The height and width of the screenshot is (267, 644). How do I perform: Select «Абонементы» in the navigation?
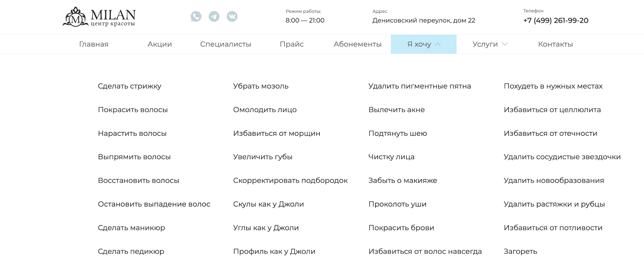point(358,44)
